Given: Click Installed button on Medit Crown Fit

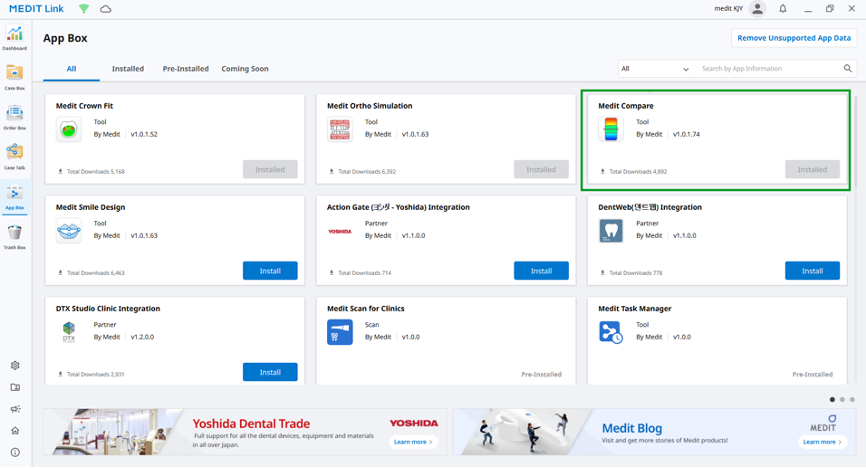Looking at the screenshot, I should [x=270, y=170].
